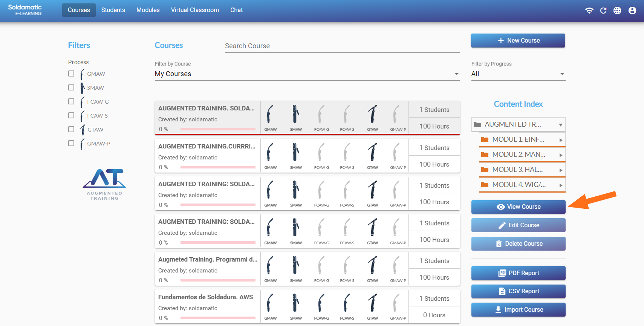The image size is (644, 326).
Task: Open the Filter by Course dropdown
Action: click(x=307, y=74)
